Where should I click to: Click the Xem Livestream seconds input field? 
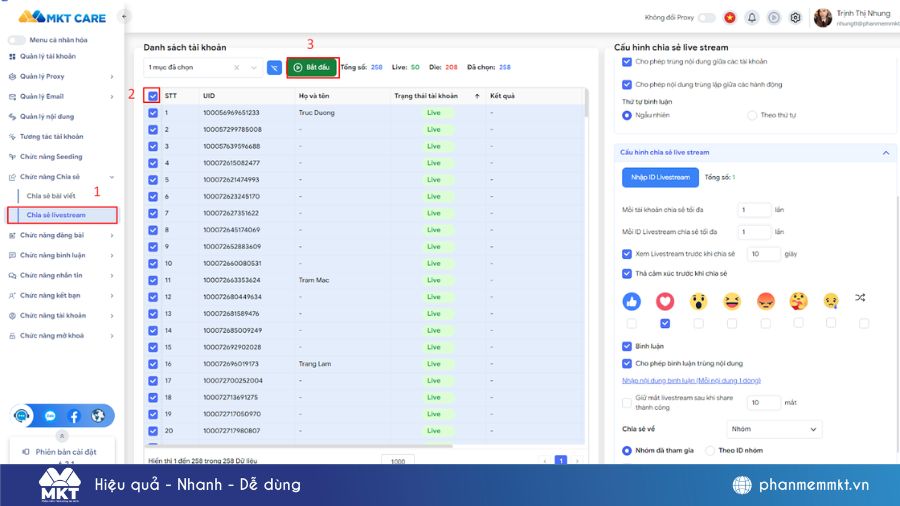(x=764, y=255)
